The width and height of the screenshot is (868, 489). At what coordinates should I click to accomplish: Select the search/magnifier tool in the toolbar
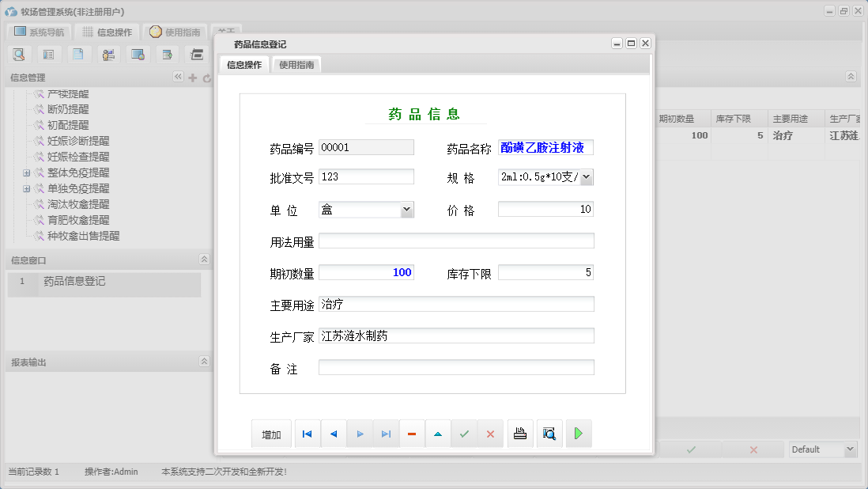(x=19, y=54)
